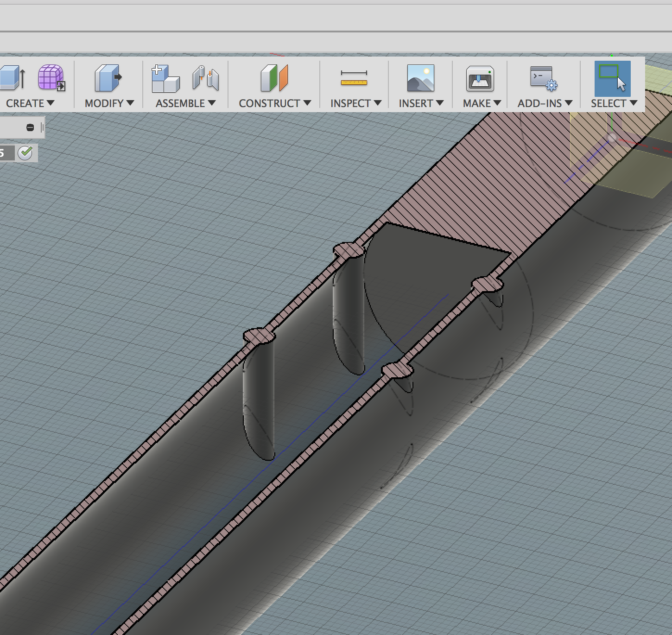Open the 3D Print tool under Make
Screen dimensions: 672x635
coord(481,79)
